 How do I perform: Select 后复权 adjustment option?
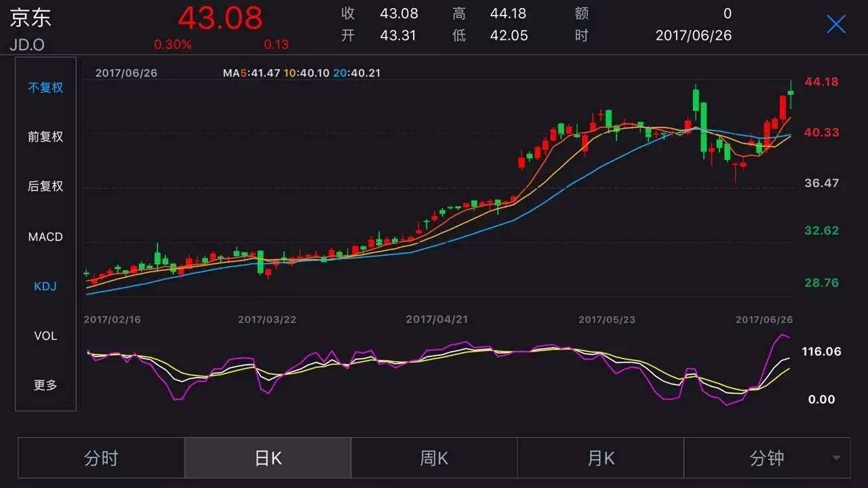(x=45, y=186)
